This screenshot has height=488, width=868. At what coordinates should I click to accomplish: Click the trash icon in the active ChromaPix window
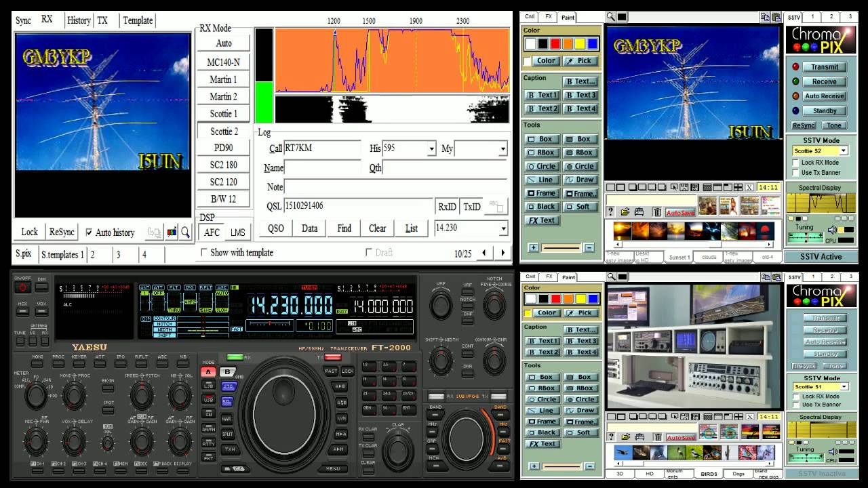(x=657, y=212)
